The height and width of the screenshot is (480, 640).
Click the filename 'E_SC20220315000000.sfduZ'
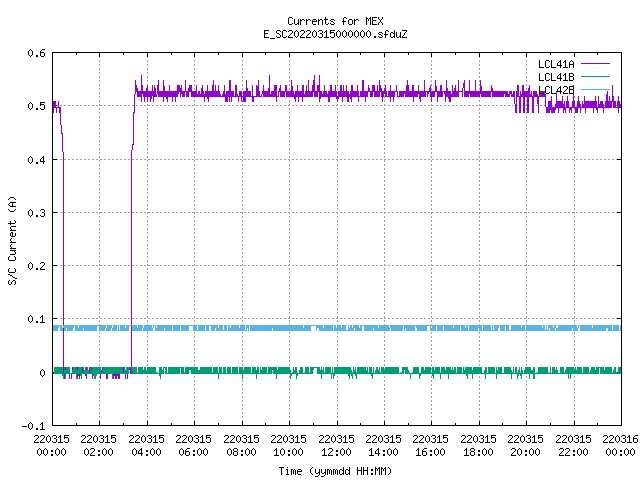coord(335,34)
